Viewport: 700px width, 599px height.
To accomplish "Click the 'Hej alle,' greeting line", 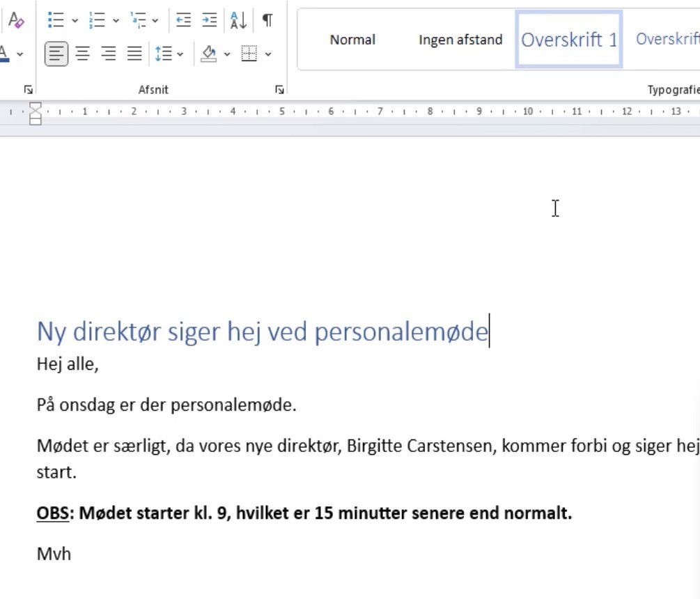I will [68, 364].
